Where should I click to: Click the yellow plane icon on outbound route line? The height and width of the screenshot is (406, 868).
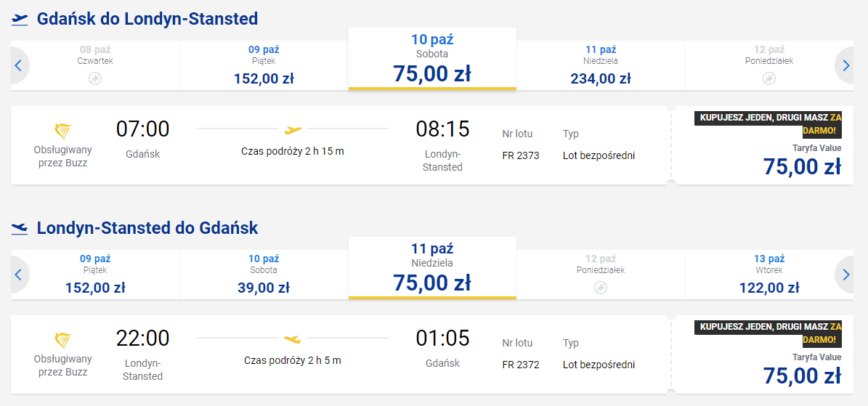293,130
